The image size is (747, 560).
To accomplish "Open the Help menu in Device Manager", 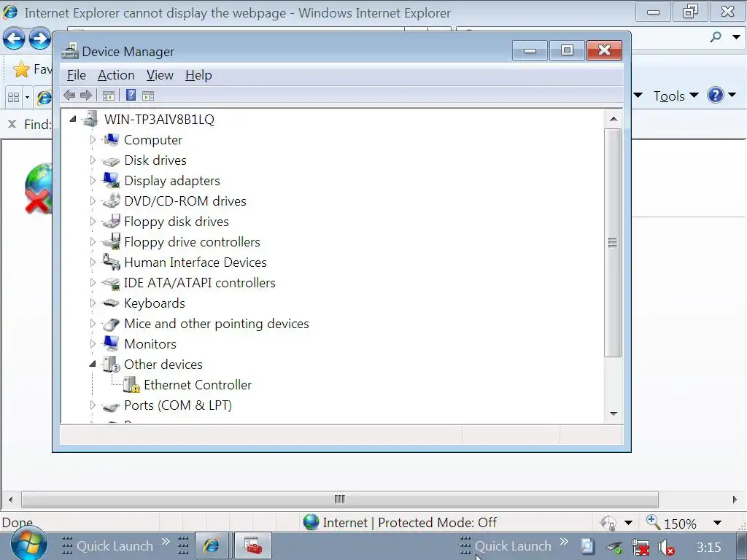I will pyautogui.click(x=198, y=75).
